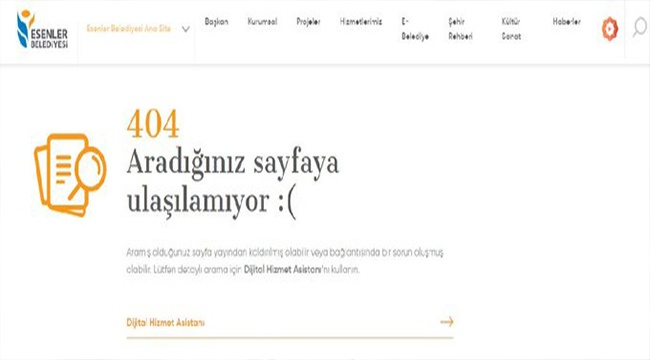
Task: Open the Haberler menu
Action: (567, 22)
